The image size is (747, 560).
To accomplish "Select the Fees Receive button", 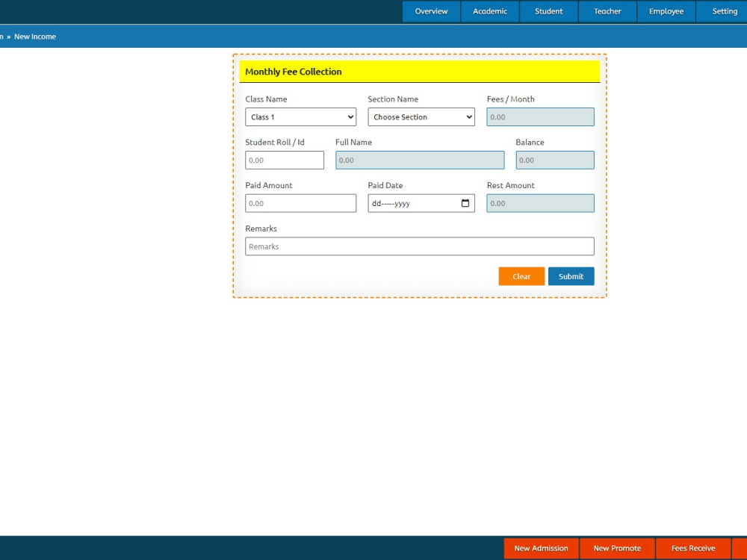I will [693, 547].
